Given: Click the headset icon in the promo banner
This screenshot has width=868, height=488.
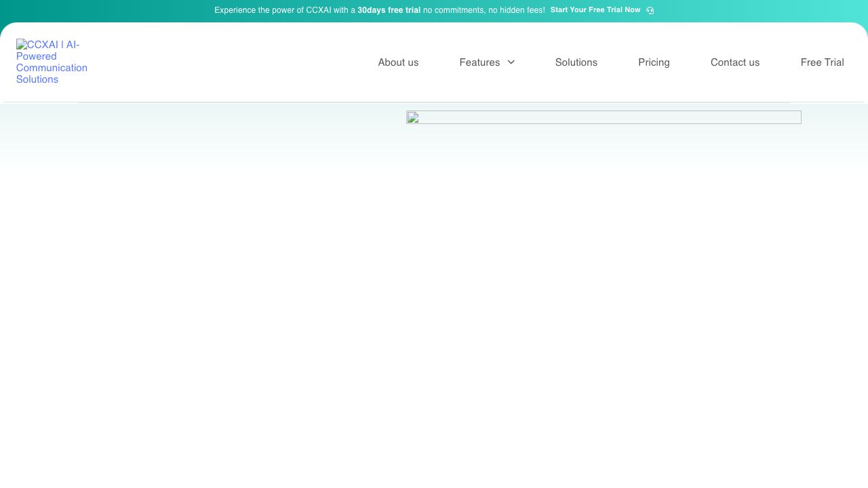Looking at the screenshot, I should 650,10.
